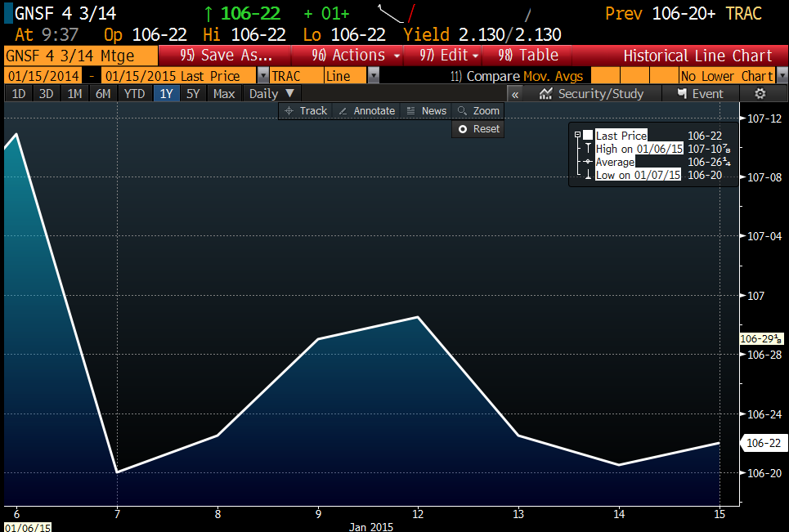789x532 pixels.
Task: Open the News overlay tool
Action: [x=426, y=110]
